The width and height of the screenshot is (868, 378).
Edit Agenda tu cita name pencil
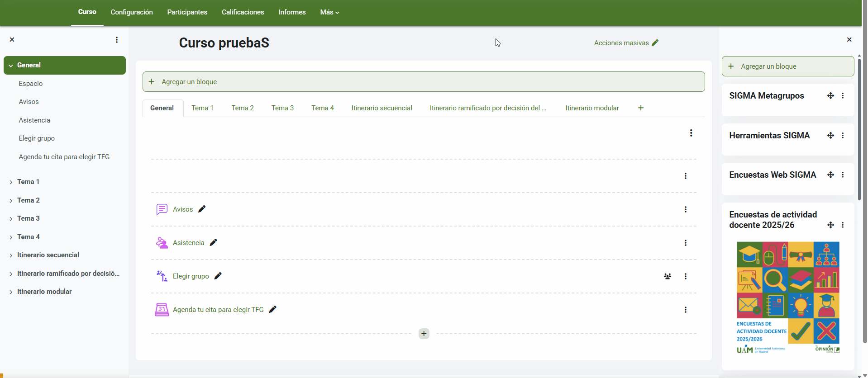273,309
